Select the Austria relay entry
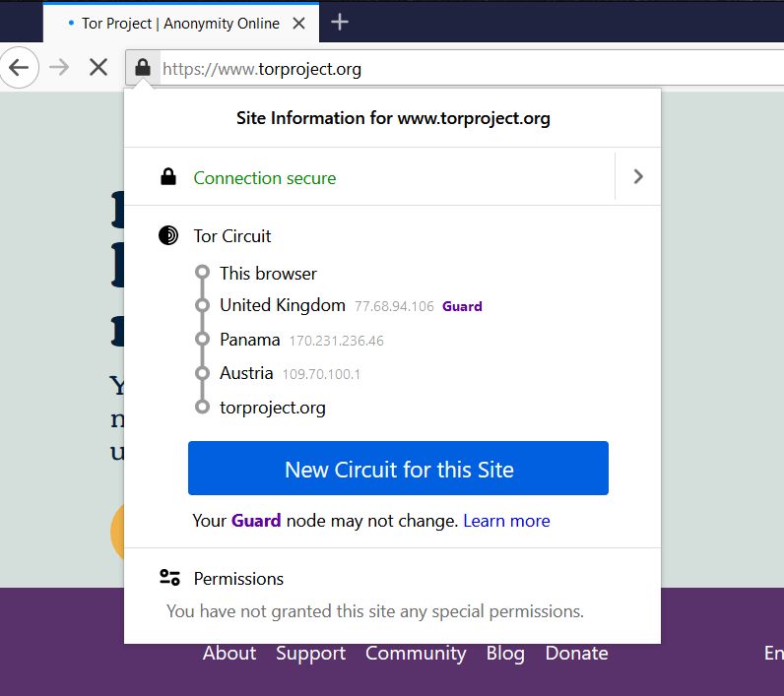Image resolution: width=784 pixels, height=696 pixels. (246, 373)
